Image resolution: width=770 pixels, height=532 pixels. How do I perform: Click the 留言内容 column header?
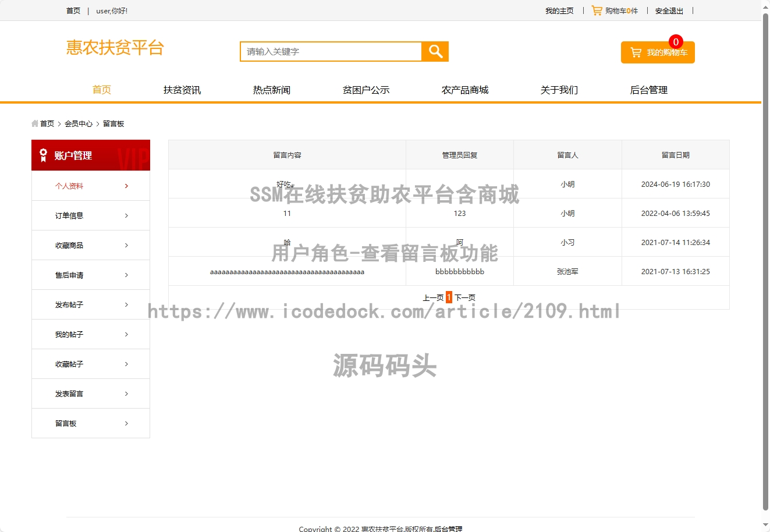point(287,155)
